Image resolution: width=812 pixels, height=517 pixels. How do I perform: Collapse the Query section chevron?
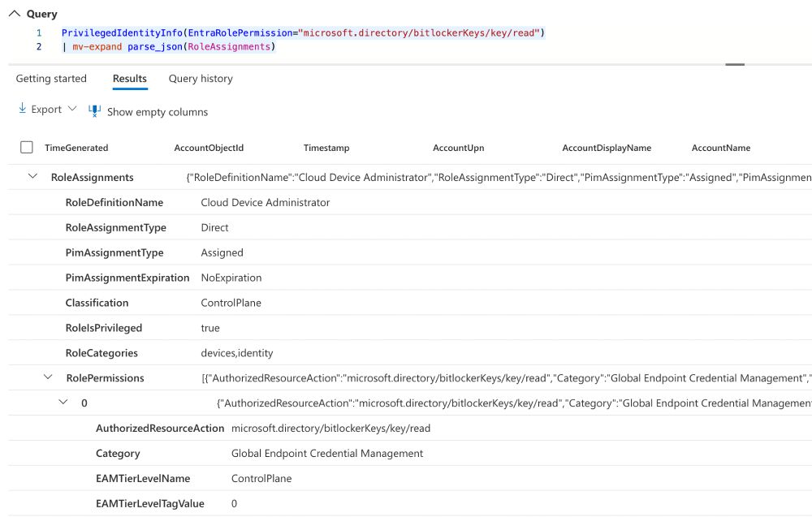pyautogui.click(x=15, y=14)
